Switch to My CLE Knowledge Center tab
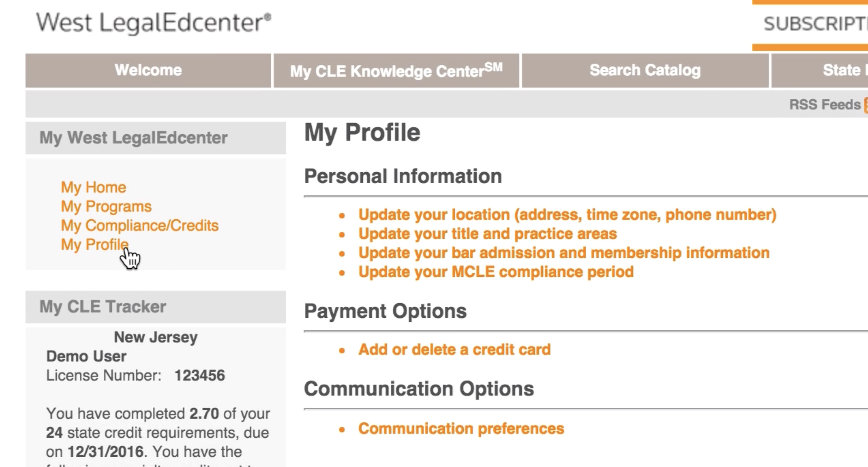 396,70
